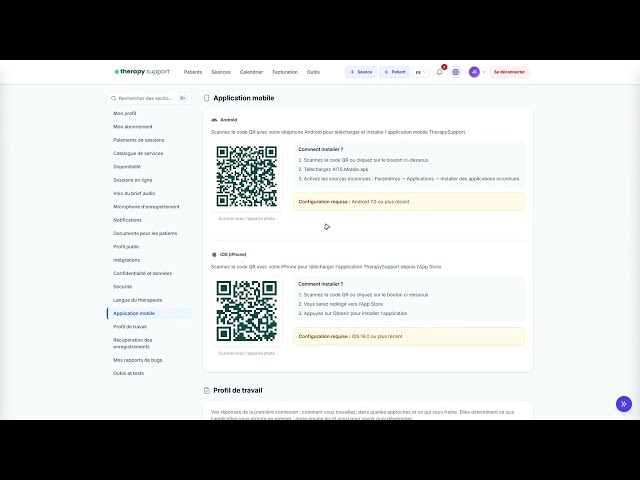The height and width of the screenshot is (480, 640).
Task: Click Appuyez sur Obtenir step
Action: tap(353, 313)
